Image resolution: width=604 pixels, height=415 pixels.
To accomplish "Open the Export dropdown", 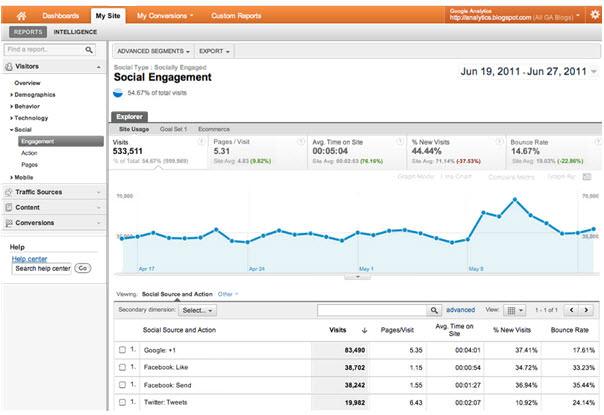I will click(x=214, y=51).
